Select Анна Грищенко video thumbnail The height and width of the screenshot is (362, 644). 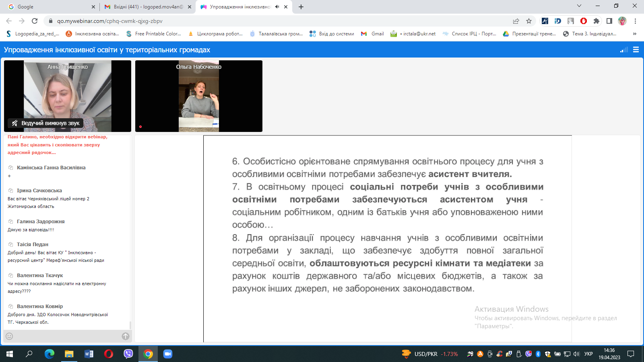[x=68, y=96]
